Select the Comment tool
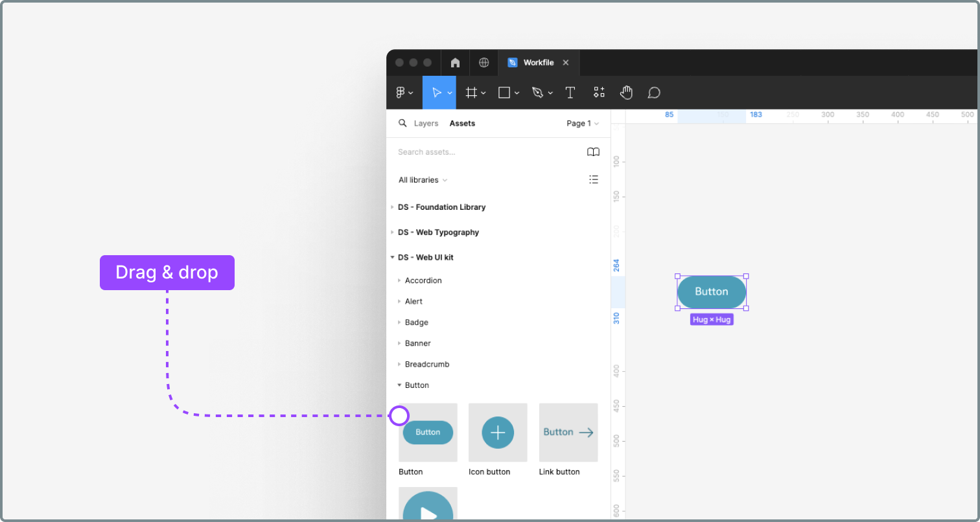980x522 pixels. (654, 92)
